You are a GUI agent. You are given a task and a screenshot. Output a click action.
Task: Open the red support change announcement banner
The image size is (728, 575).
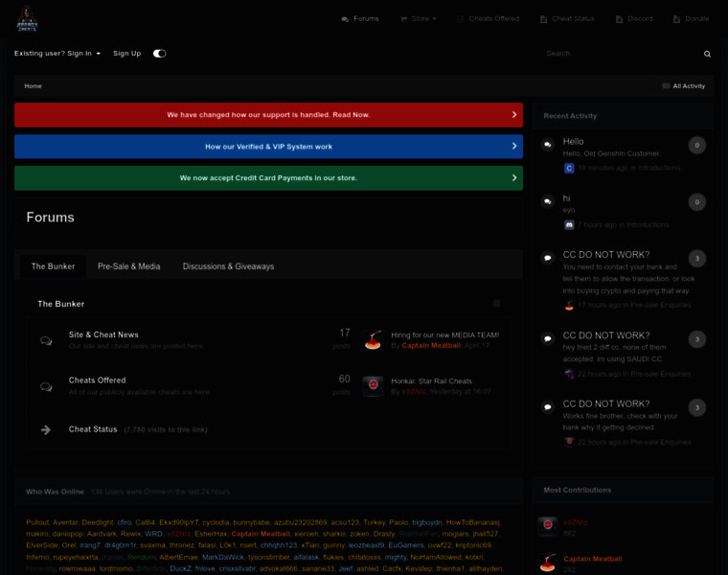pos(268,115)
